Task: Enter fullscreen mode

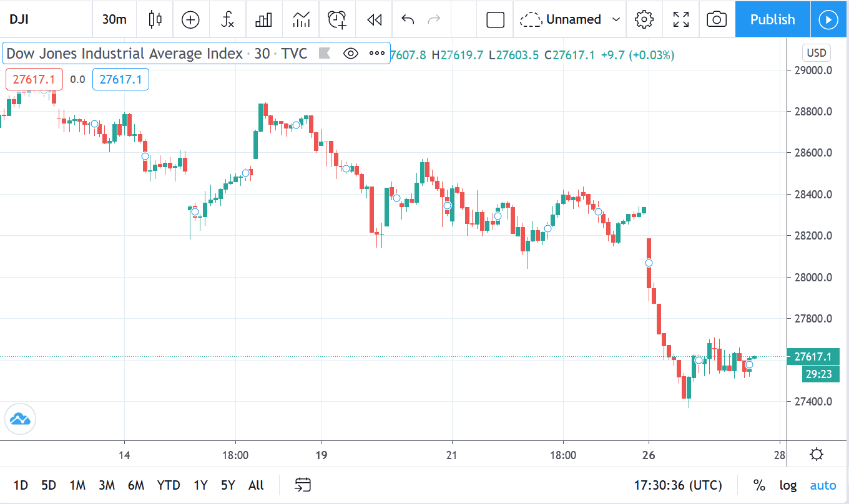Action: point(680,19)
